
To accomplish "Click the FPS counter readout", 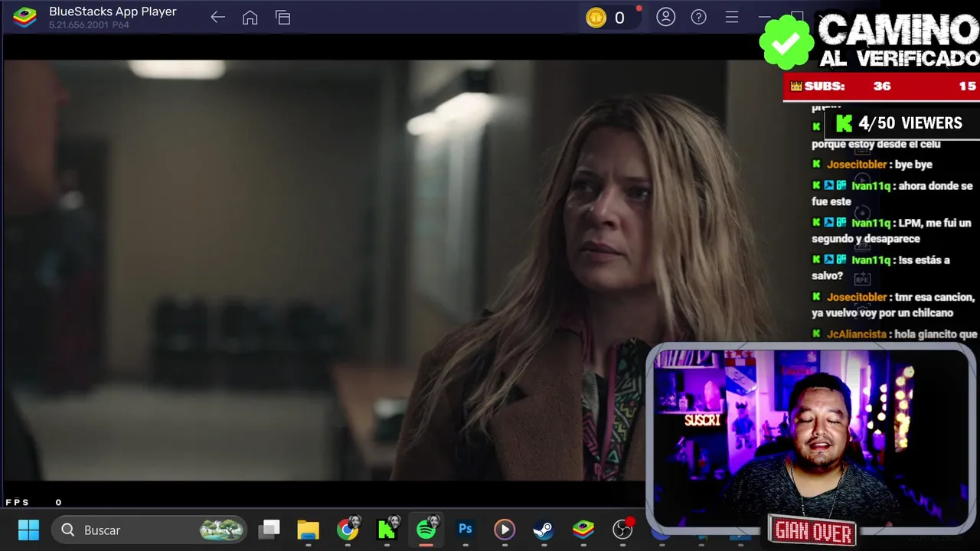I will click(x=34, y=503).
